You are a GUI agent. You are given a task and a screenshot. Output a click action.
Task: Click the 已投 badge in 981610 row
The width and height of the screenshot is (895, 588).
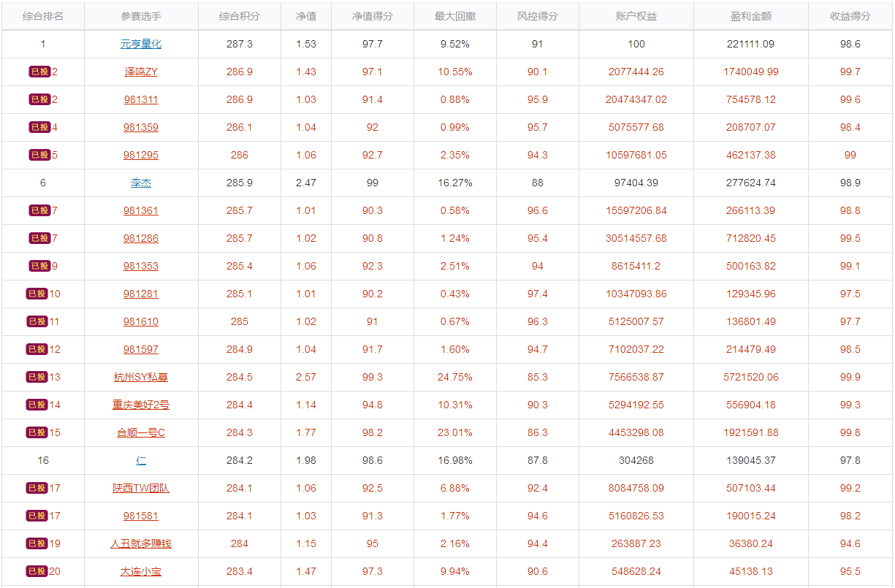(37, 321)
